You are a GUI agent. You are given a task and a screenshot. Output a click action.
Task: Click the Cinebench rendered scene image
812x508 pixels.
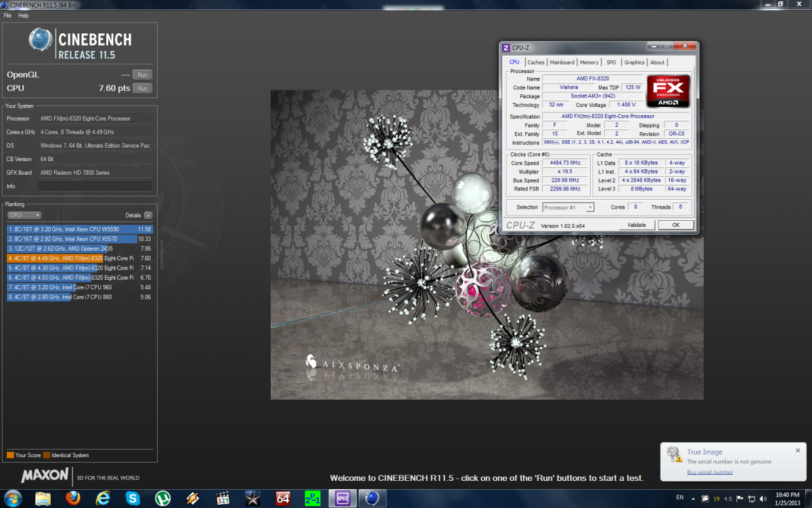click(487, 245)
